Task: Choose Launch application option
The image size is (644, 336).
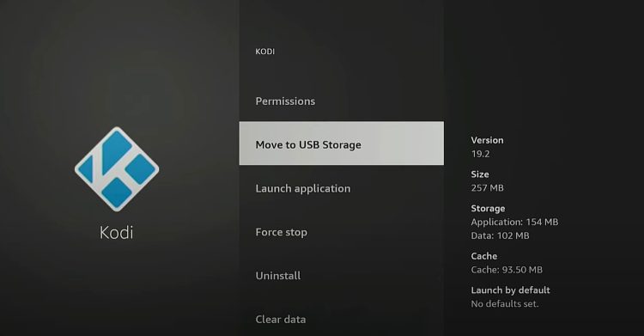Action: click(341, 188)
